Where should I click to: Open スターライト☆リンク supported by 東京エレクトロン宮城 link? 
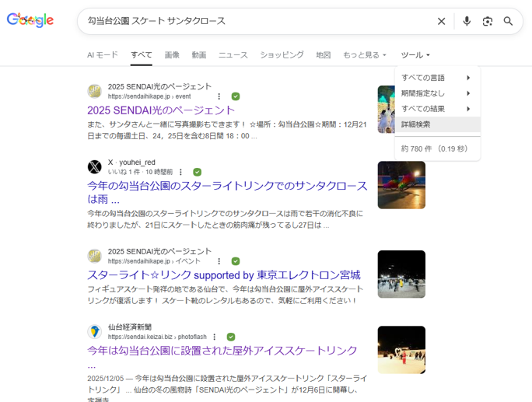pos(223,274)
